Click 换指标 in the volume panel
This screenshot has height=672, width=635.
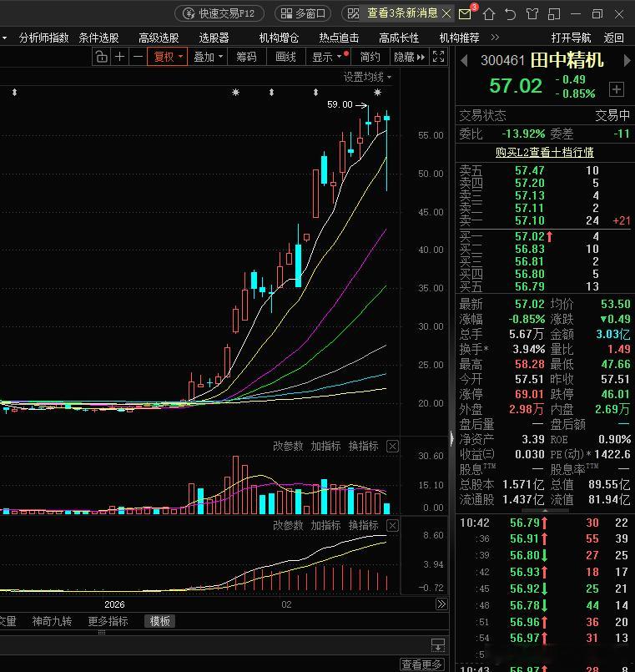tap(363, 446)
